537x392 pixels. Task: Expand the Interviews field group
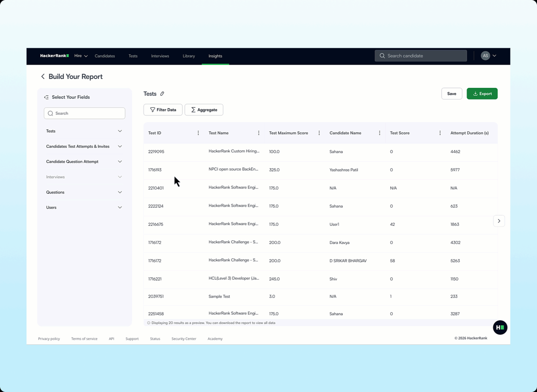click(84, 177)
